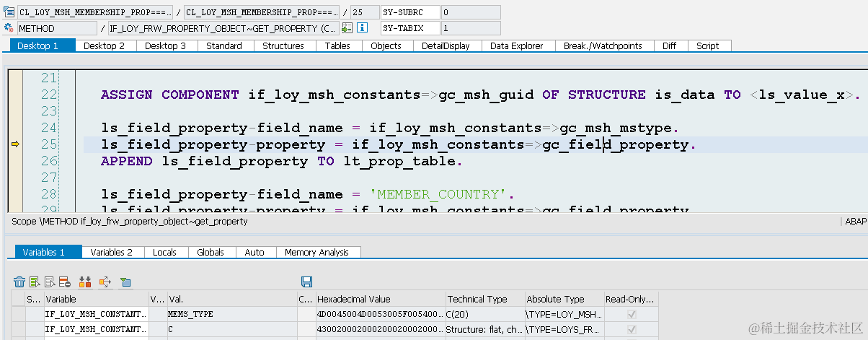This screenshot has height=340, width=868.
Task: Open the DetailDisplay tab
Action: (446, 45)
